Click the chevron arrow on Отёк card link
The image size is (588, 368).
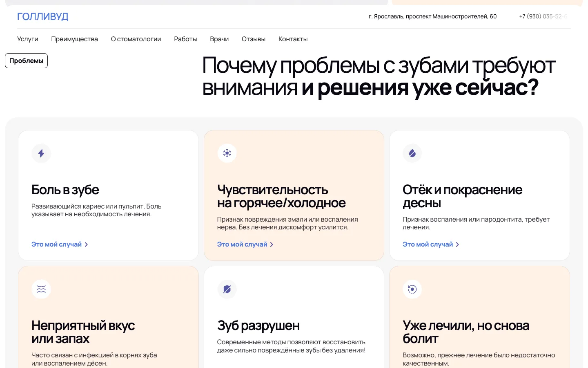tap(457, 245)
